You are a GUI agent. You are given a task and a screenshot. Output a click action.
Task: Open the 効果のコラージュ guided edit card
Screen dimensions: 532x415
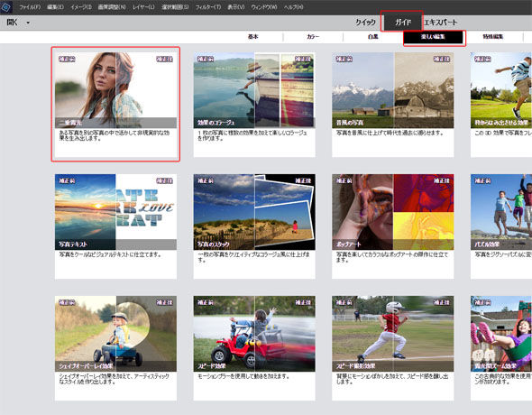click(254, 105)
